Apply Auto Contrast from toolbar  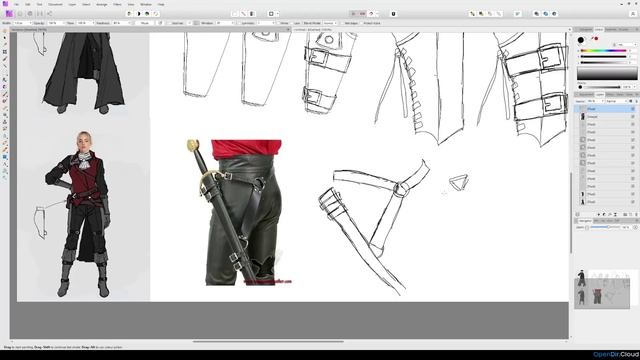[138, 14]
